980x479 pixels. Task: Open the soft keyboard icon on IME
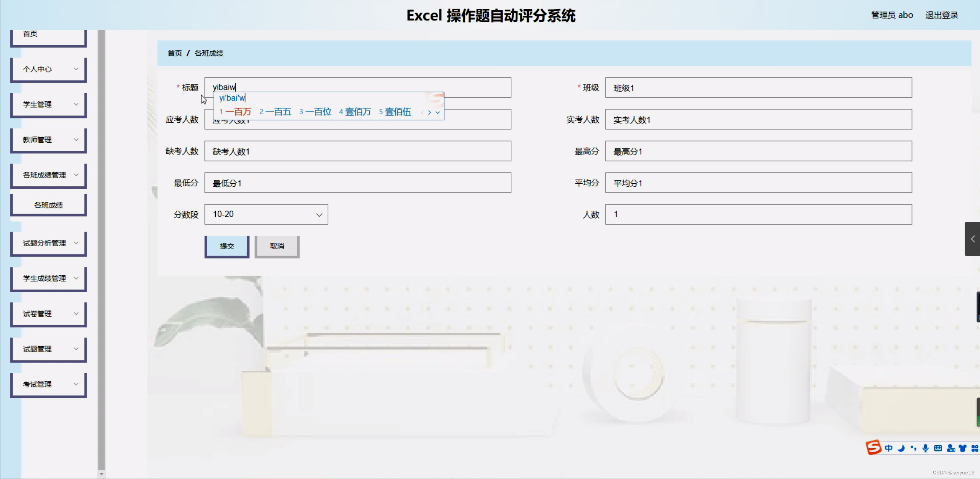coord(938,448)
